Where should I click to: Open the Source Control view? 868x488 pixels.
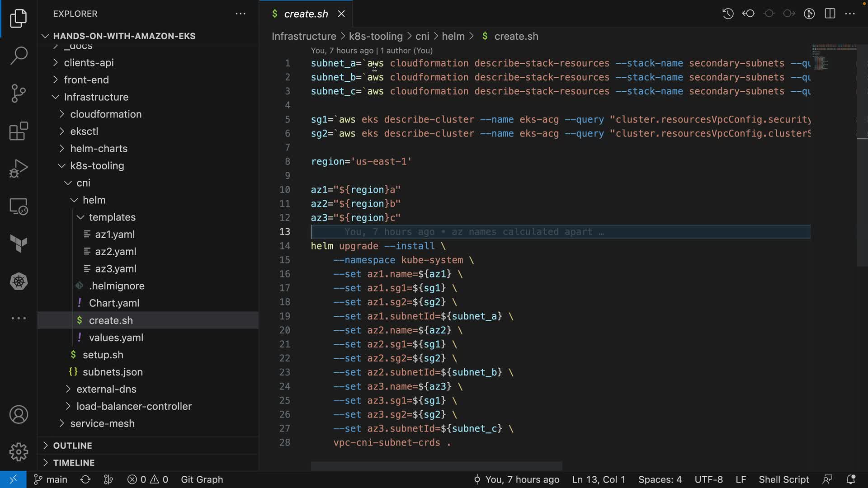(19, 94)
